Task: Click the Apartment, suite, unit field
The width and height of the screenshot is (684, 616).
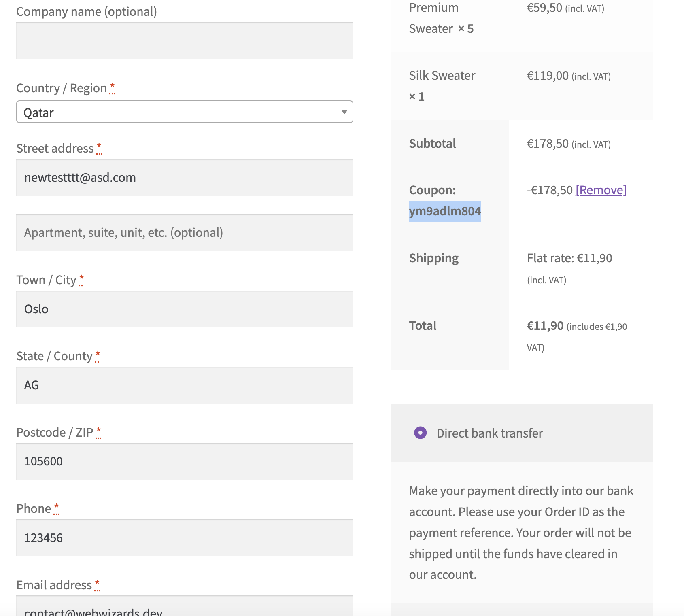Action: click(x=185, y=233)
